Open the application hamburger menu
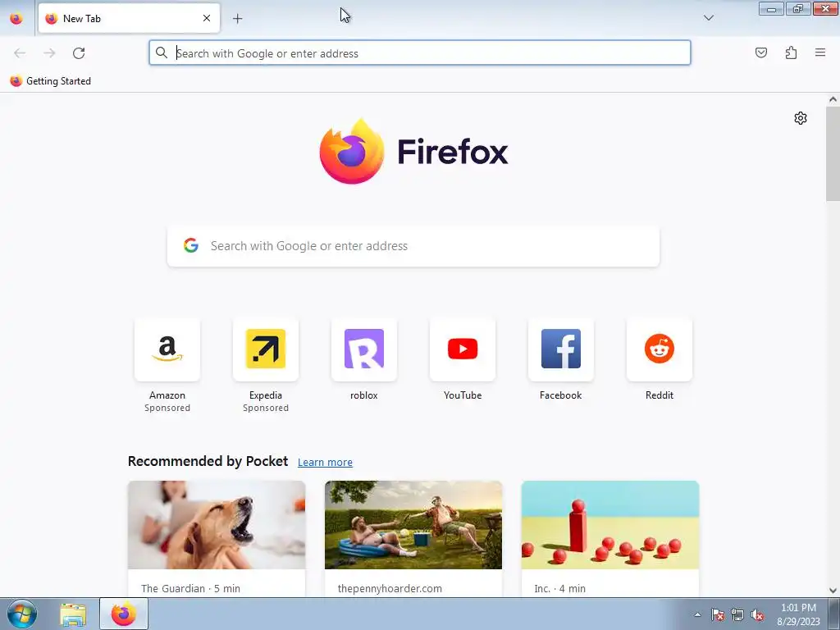The width and height of the screenshot is (840, 630). pyautogui.click(x=820, y=52)
